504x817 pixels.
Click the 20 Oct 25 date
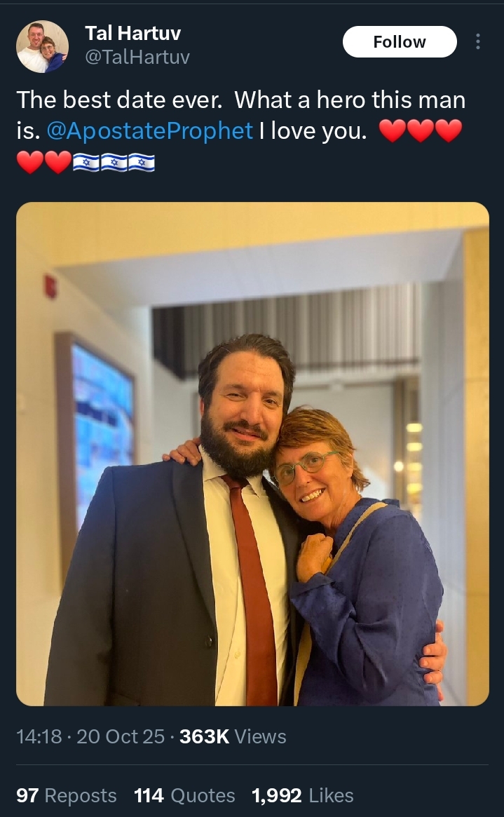point(121,736)
